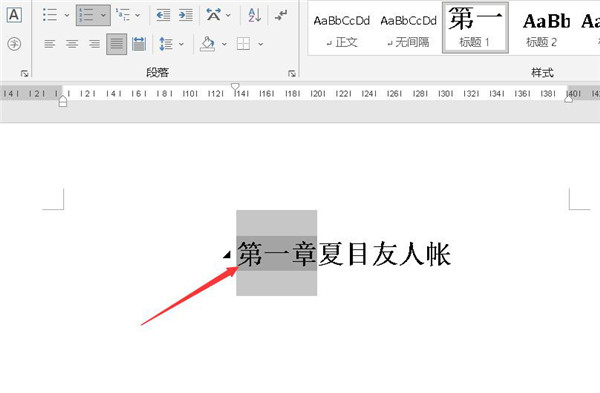600x393 pixels.
Task: Sort text with A-Z button
Action: (x=254, y=15)
